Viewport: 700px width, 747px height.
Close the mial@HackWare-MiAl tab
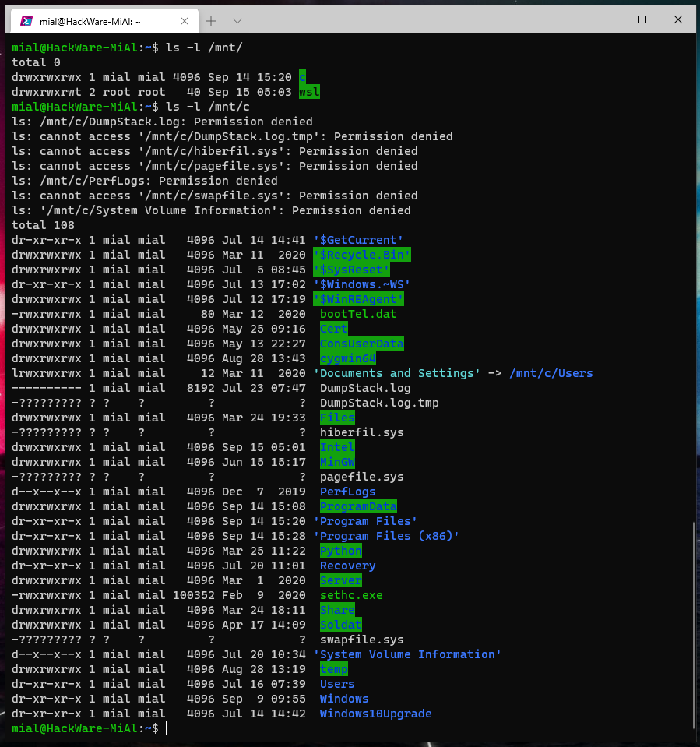(x=184, y=21)
